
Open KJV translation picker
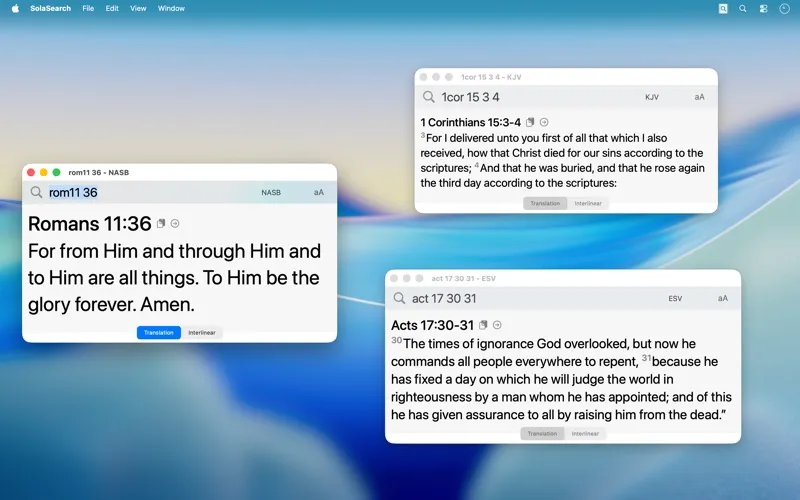click(652, 97)
